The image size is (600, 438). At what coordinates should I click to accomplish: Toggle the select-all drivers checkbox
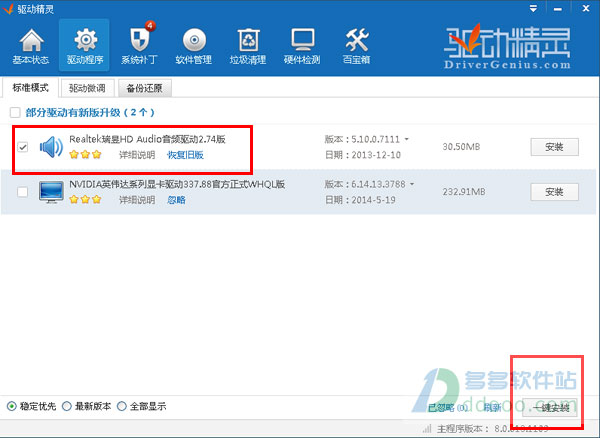(15, 112)
